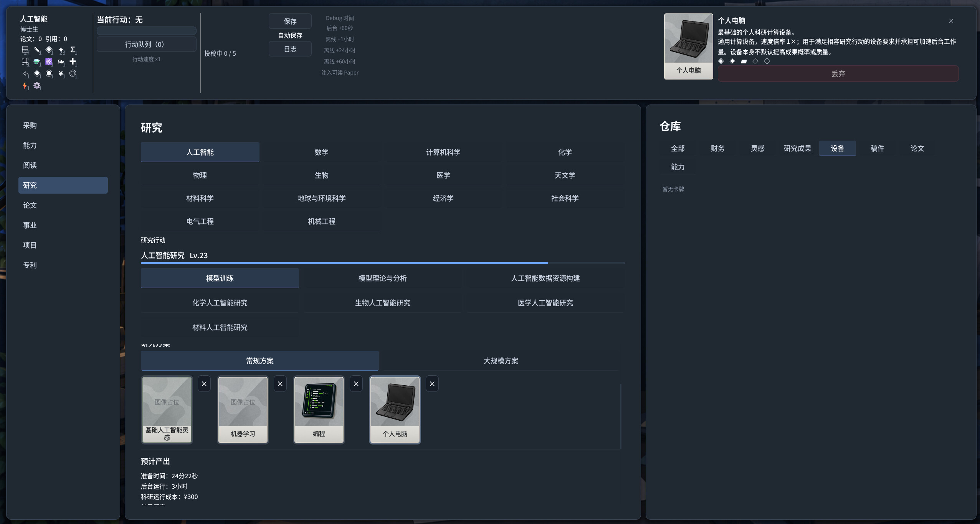The image size is (980, 524).
Task: Click the pencil-shaped skill icon
Action: pyautogui.click(x=37, y=50)
